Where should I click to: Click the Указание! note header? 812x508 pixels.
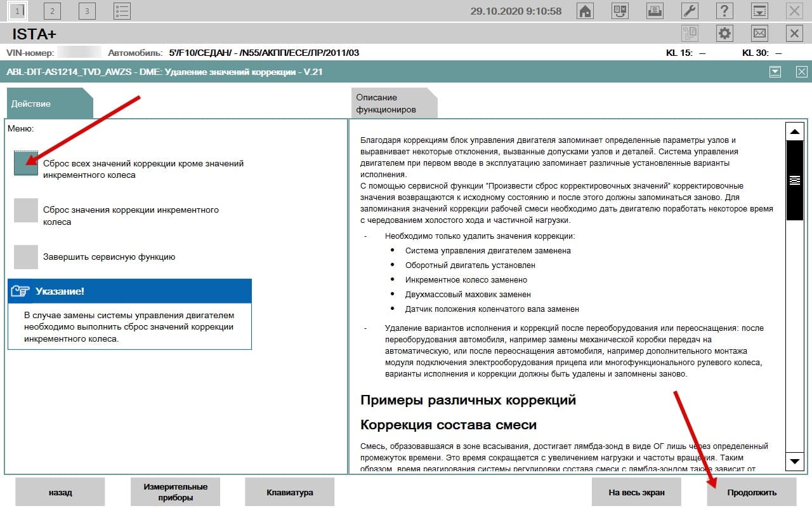point(129,291)
